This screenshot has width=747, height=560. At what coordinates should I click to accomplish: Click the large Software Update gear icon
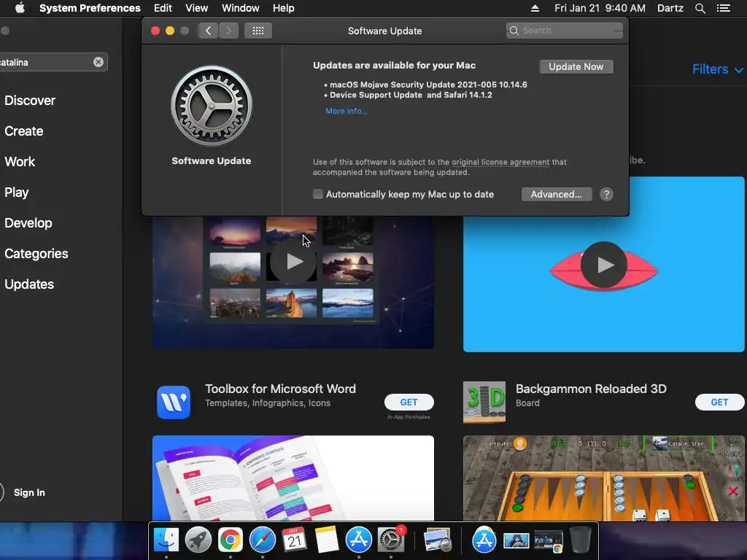click(x=212, y=106)
